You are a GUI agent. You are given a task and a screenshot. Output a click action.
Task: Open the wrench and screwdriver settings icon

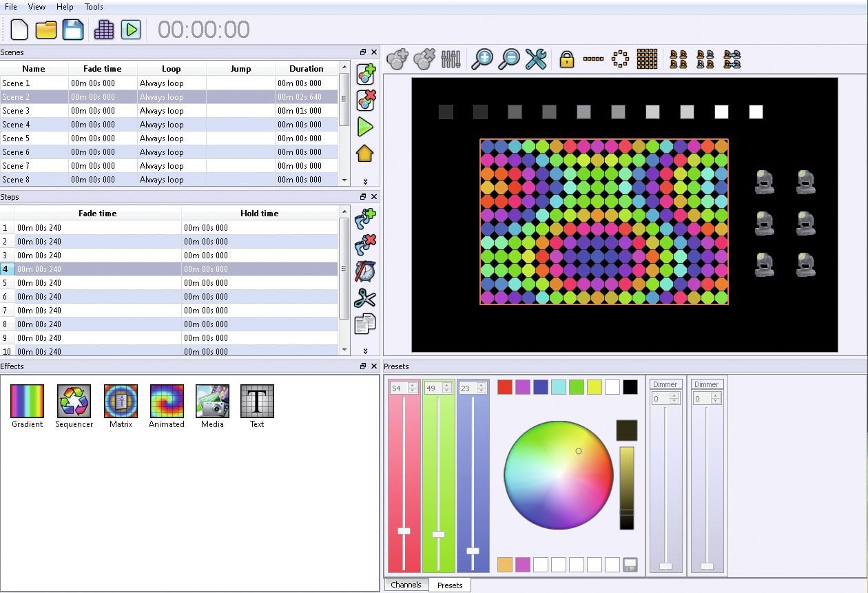(x=535, y=59)
